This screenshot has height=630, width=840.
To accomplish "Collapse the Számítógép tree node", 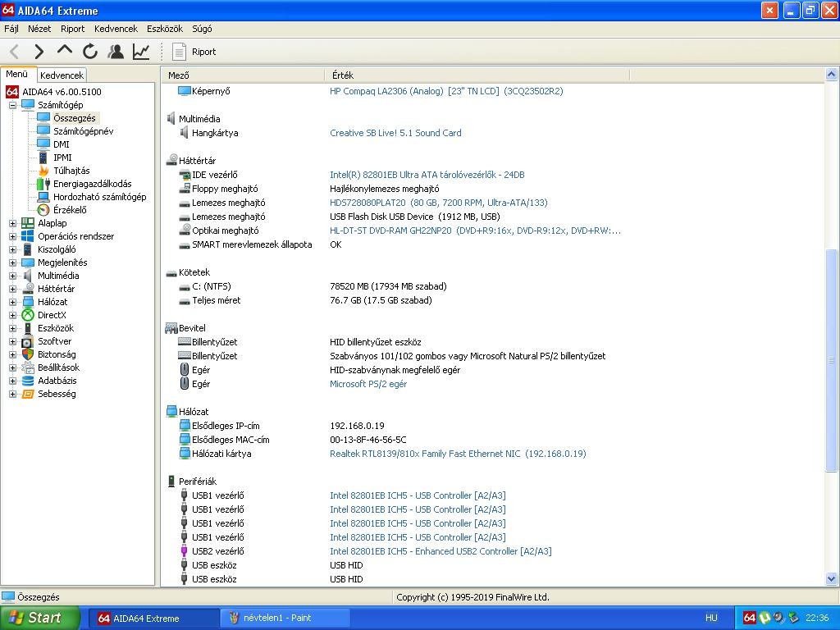I will click(x=13, y=105).
